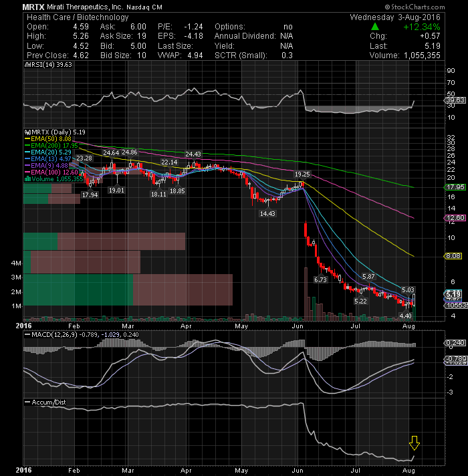468x476 pixels.
Task: Click the P/E value -1.24
Action: [x=193, y=27]
